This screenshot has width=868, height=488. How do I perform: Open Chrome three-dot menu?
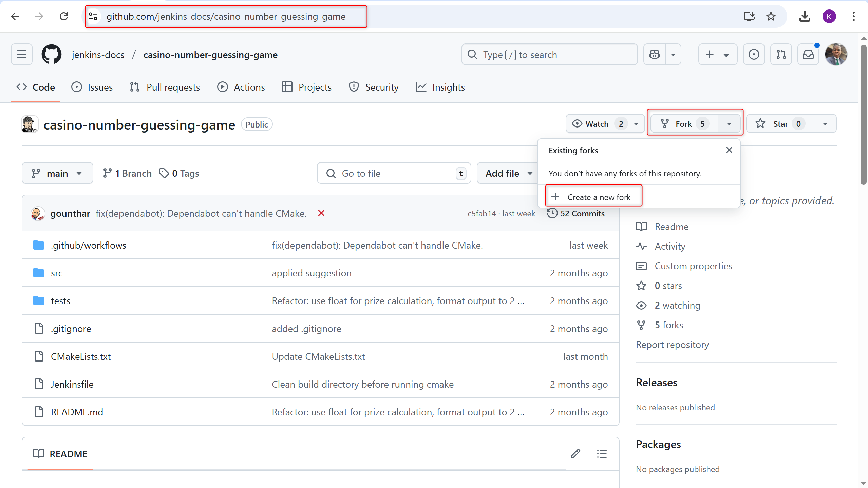(854, 16)
